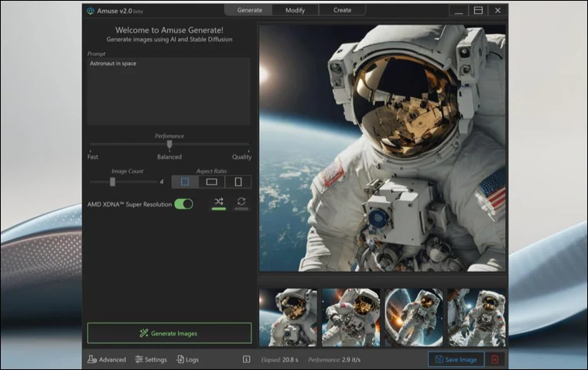Open the Settings panel
Screen dimensions: 588x370
coord(151,359)
